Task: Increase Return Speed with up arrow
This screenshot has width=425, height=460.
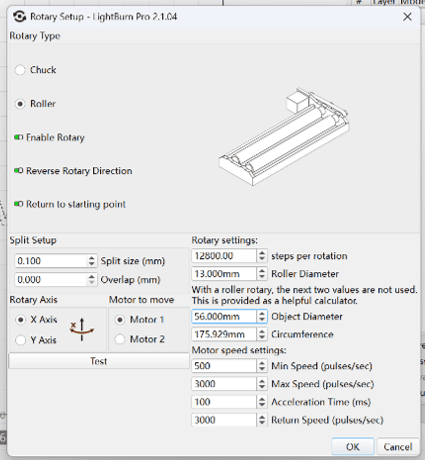Action: click(x=262, y=417)
